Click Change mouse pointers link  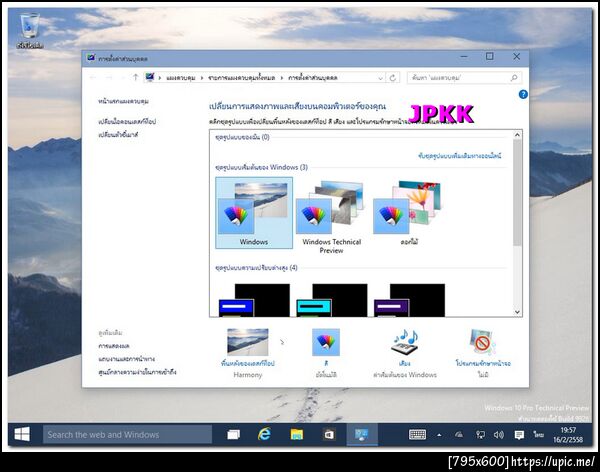pos(118,135)
